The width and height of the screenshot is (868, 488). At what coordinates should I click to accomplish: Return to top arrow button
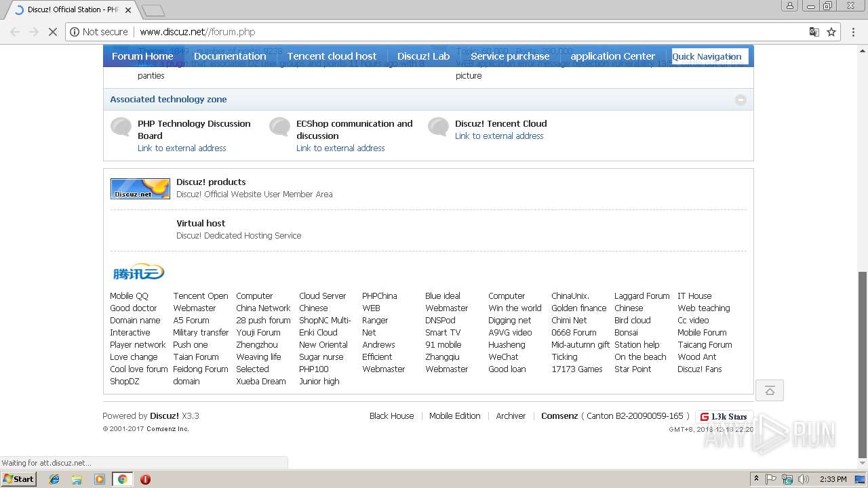(x=770, y=390)
